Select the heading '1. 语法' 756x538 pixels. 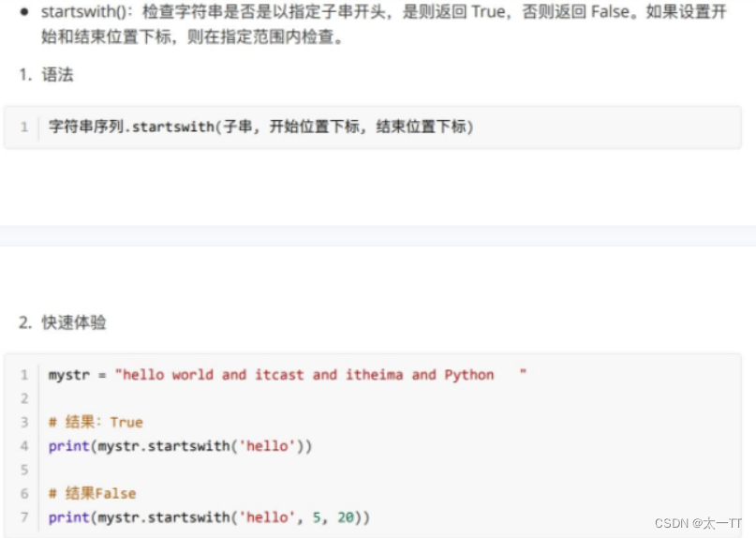[46, 75]
